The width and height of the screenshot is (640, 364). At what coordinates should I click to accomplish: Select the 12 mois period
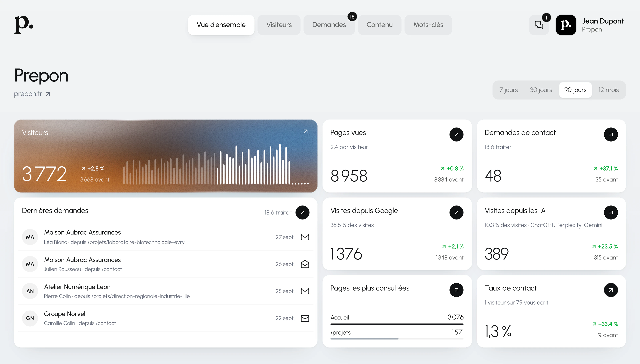(x=608, y=90)
